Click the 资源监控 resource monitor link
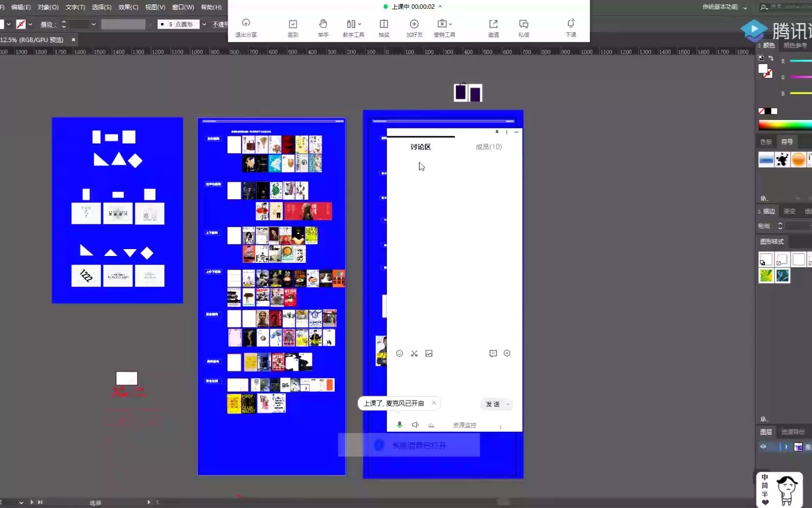The height and width of the screenshot is (508, 812). [x=464, y=425]
